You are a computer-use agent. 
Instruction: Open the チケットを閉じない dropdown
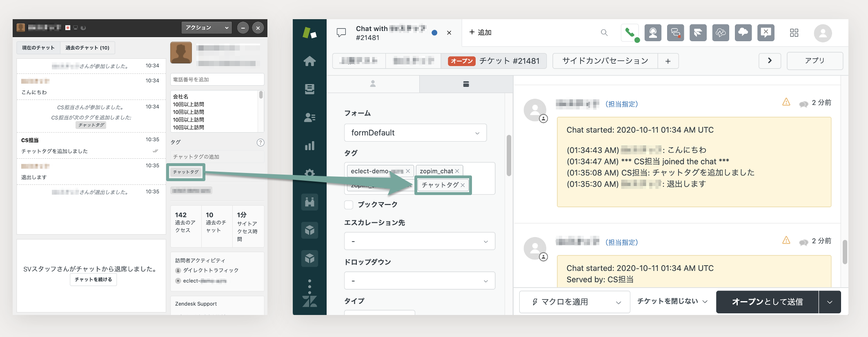(672, 301)
